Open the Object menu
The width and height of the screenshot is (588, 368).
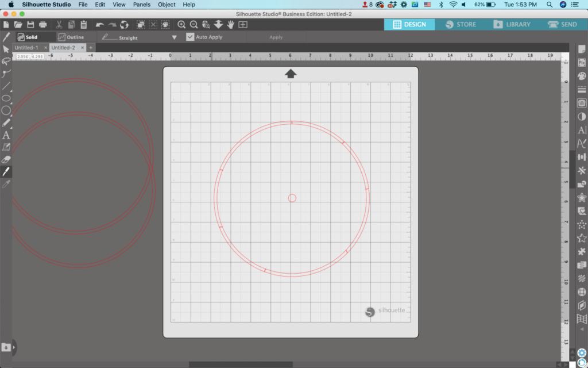[167, 5]
